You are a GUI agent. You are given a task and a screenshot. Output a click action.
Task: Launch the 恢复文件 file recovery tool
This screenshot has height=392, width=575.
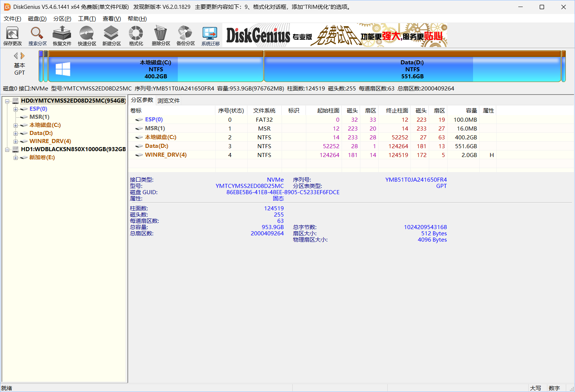point(62,36)
